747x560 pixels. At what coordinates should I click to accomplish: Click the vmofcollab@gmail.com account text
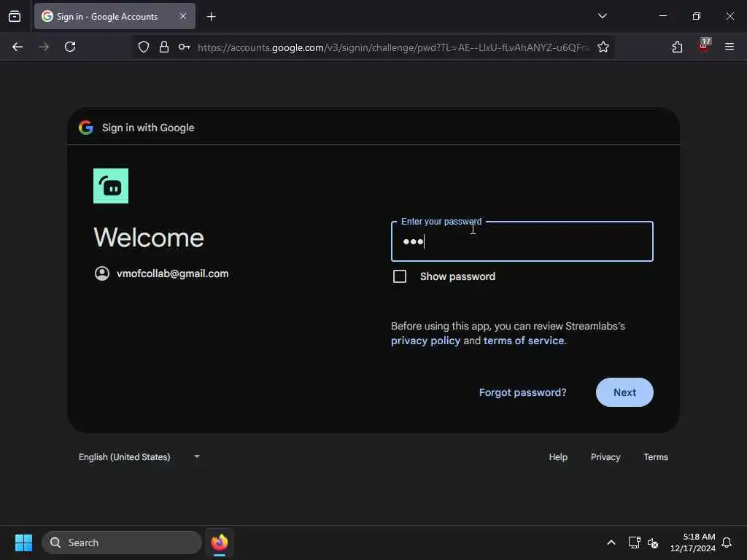click(172, 274)
